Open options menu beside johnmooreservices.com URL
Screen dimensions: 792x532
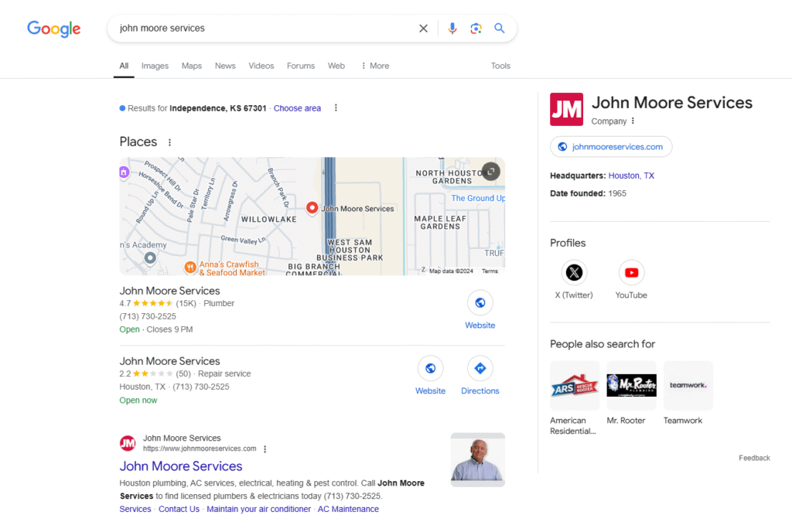point(265,448)
